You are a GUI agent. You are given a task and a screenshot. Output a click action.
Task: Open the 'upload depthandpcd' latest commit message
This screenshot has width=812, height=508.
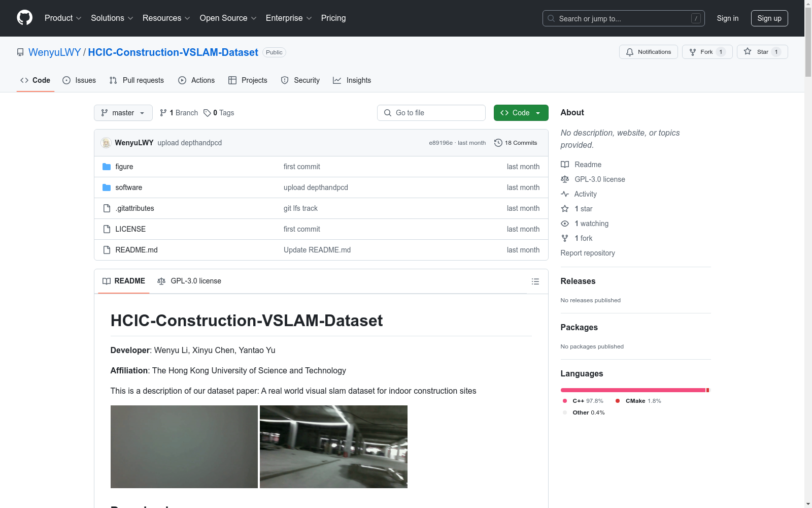pyautogui.click(x=190, y=143)
